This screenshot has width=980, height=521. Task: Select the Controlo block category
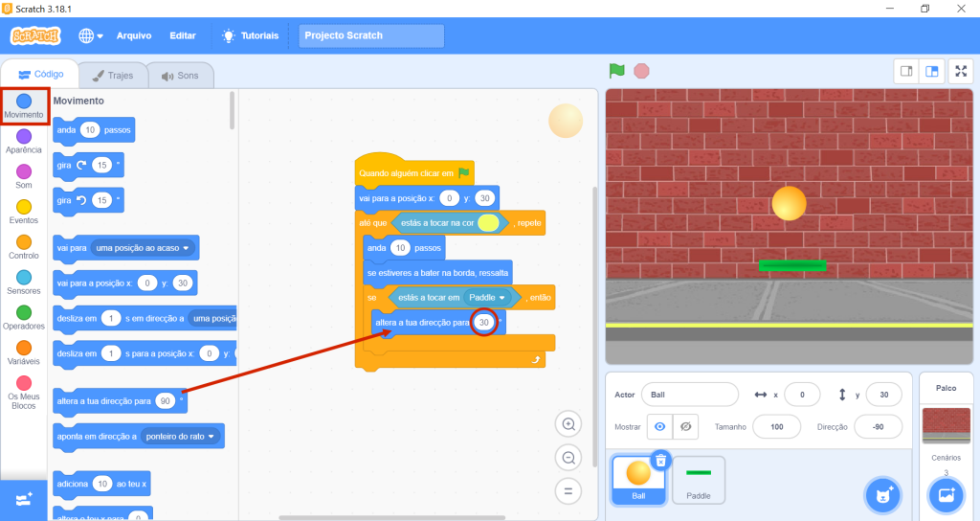[24, 247]
